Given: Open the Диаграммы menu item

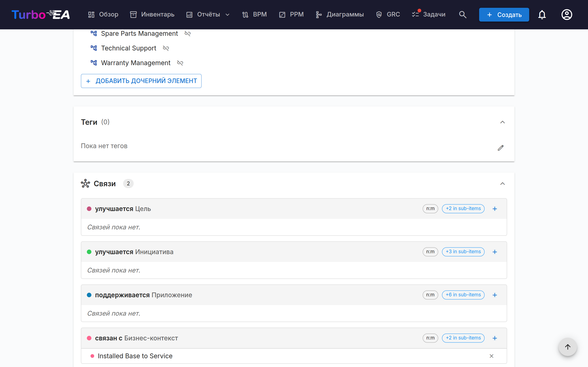Looking at the screenshot, I should 340,14.
